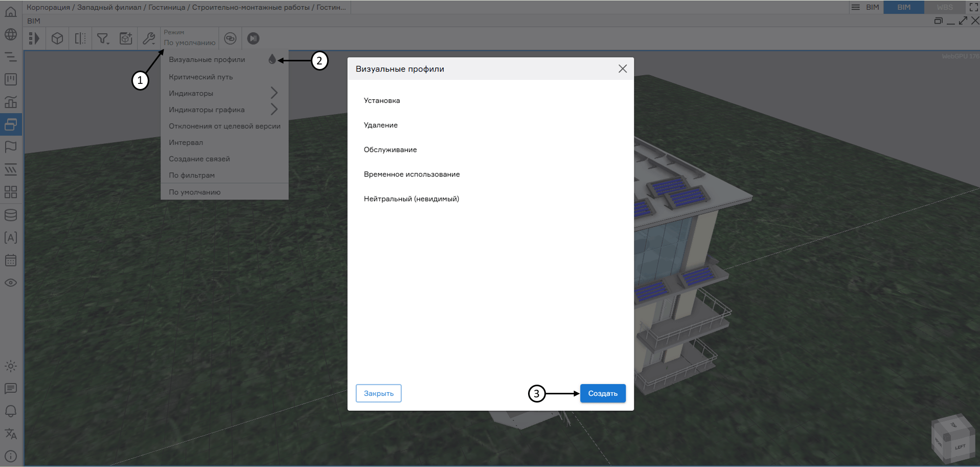Viewport: 980px width, 467px height.
Task: Click the link creation icon in toolbar
Action: click(x=230, y=38)
